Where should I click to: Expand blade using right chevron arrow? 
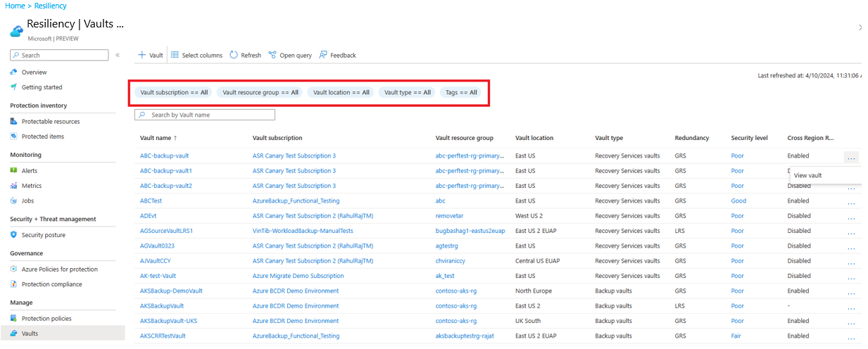click(860, 27)
